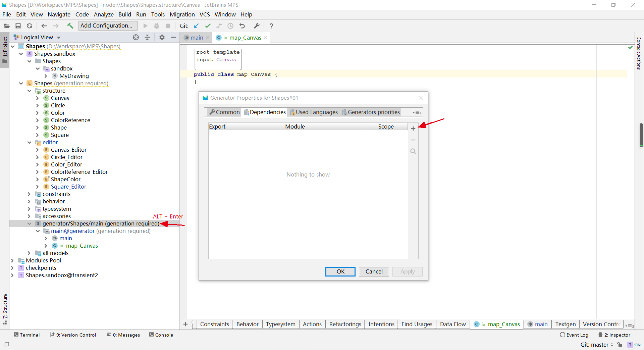Open Settings via the wrench icon
The height and width of the screenshot is (350, 644).
257,26
